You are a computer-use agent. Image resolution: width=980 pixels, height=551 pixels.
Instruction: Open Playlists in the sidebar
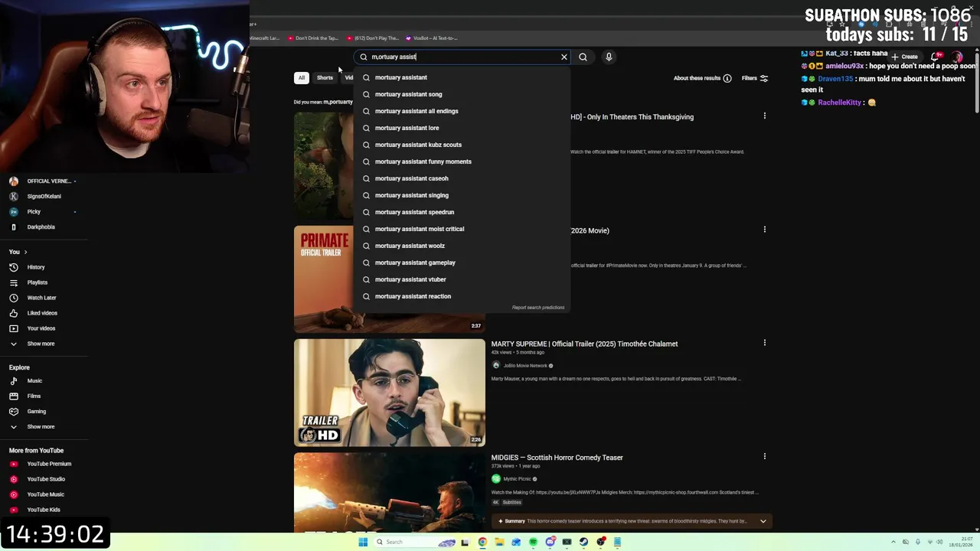tap(37, 282)
